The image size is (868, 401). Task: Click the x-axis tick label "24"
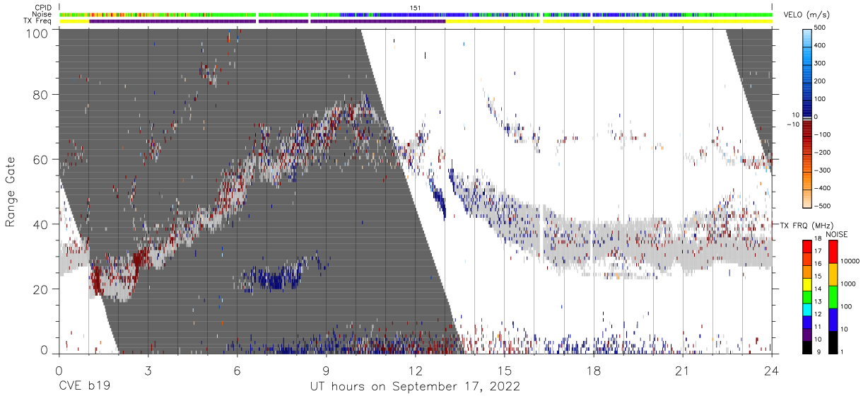click(772, 371)
